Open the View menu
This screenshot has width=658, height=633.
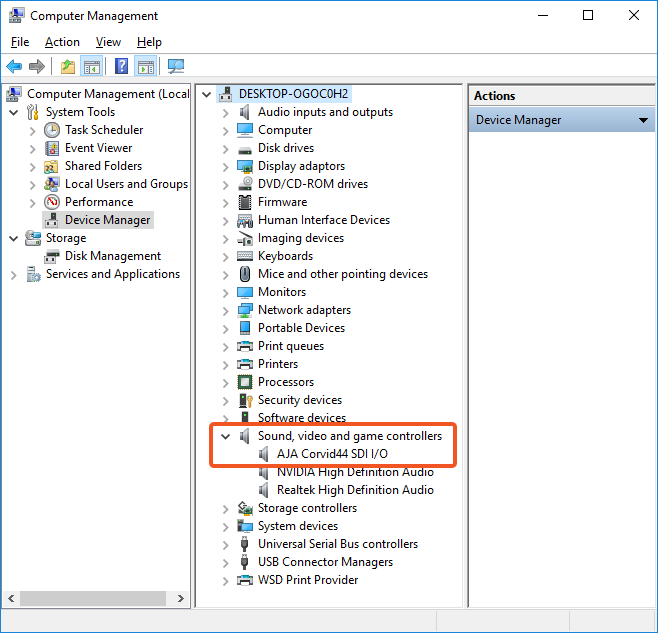click(108, 42)
